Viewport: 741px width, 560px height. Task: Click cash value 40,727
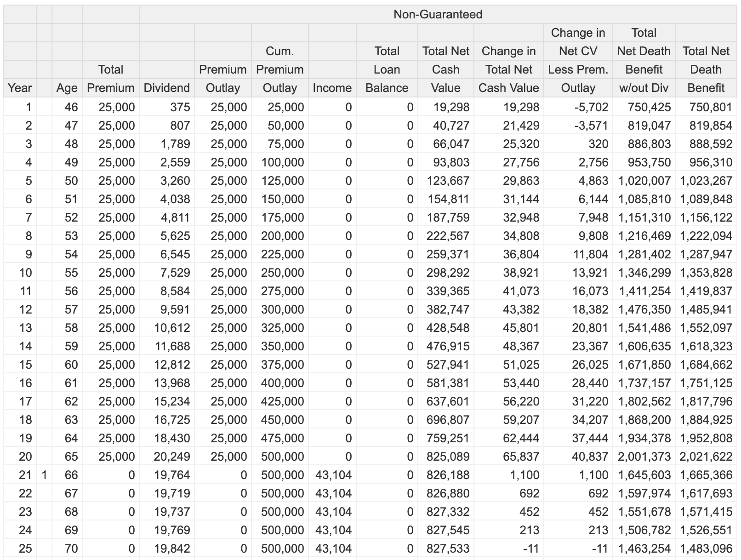[446, 126]
